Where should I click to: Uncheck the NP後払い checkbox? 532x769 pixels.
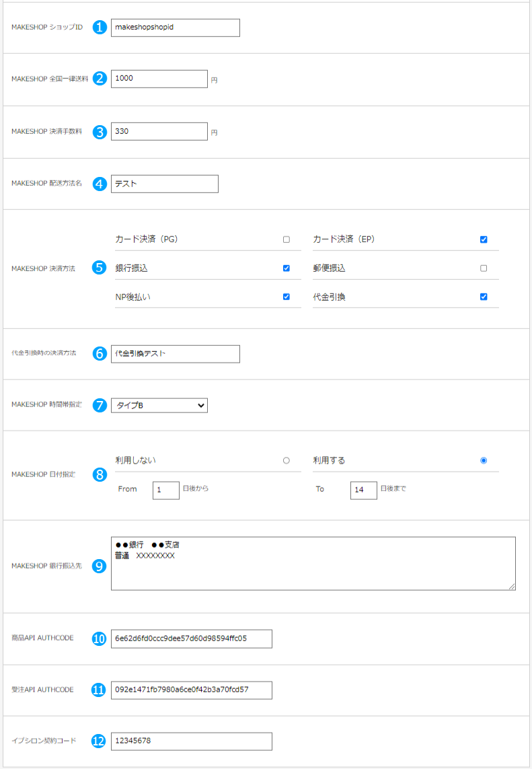coord(287,297)
